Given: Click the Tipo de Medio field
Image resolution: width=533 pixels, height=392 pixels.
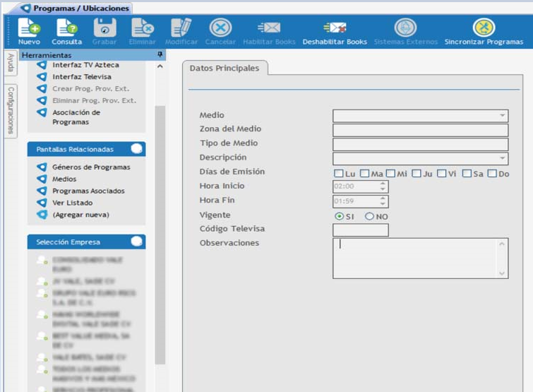Looking at the screenshot, I should click(421, 145).
